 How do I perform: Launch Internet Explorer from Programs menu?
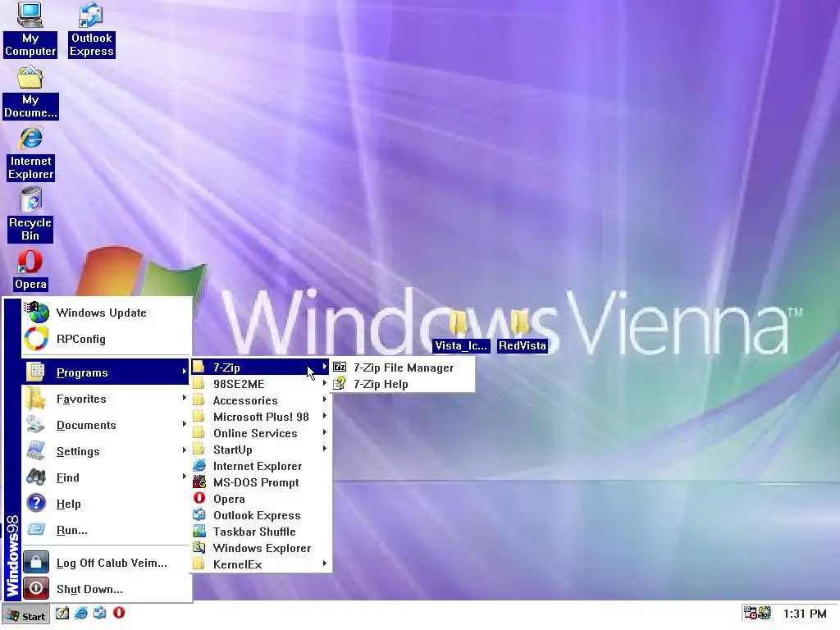261,466
